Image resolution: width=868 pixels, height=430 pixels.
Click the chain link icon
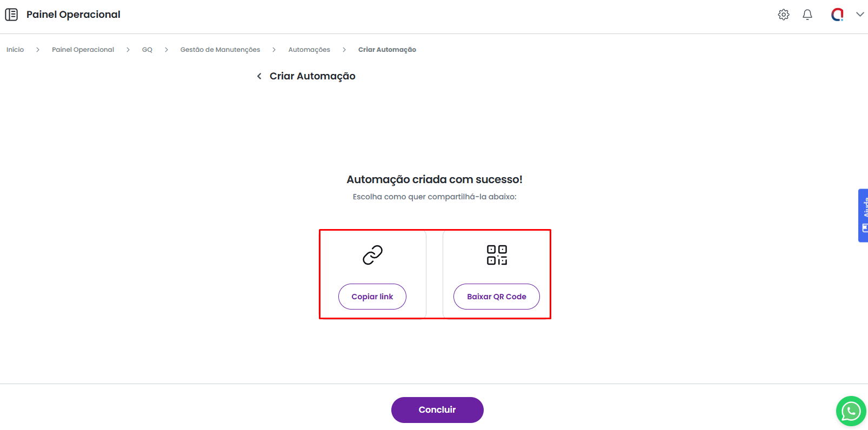[372, 255]
